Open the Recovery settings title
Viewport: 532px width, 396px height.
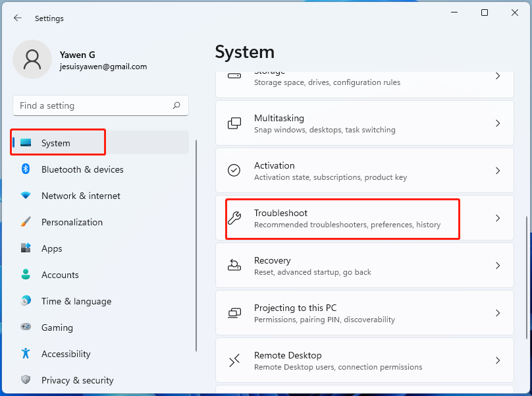(272, 260)
